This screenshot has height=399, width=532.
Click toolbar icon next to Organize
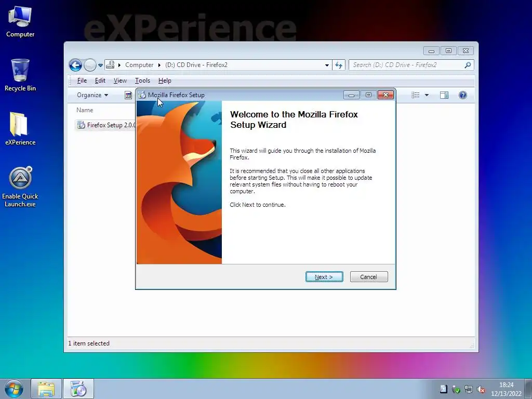128,95
